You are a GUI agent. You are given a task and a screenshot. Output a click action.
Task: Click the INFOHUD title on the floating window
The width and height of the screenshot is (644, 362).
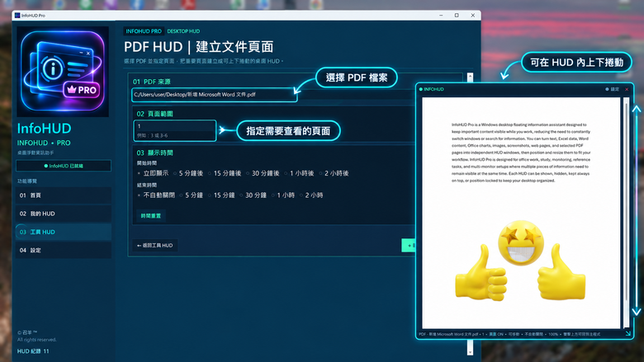pos(433,89)
